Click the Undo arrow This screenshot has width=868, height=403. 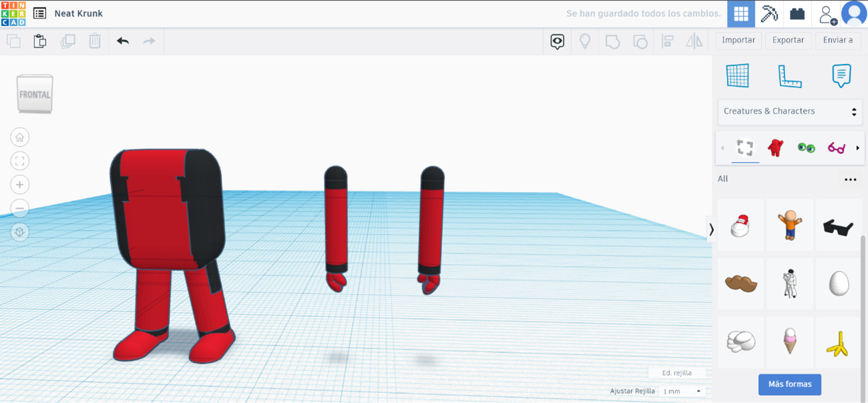coord(123,41)
